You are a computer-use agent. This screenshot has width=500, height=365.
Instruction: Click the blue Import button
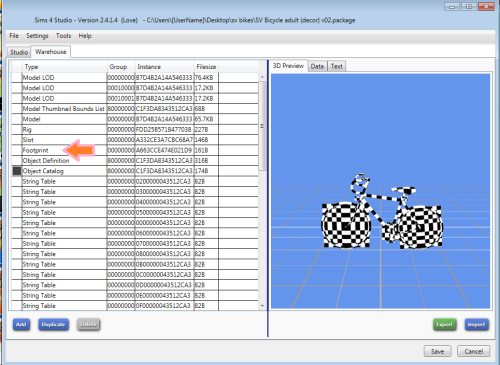point(476,324)
